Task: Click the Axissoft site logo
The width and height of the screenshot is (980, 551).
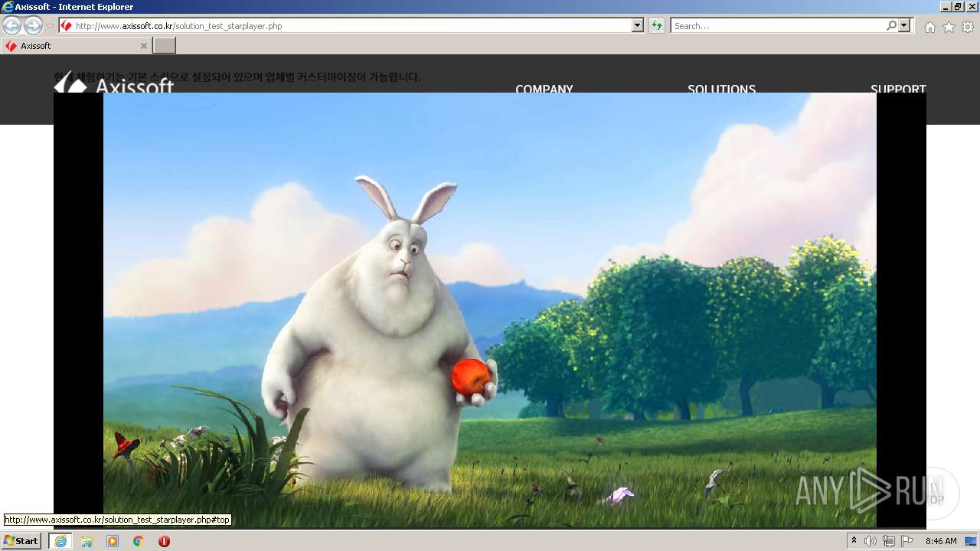Action: click(114, 83)
